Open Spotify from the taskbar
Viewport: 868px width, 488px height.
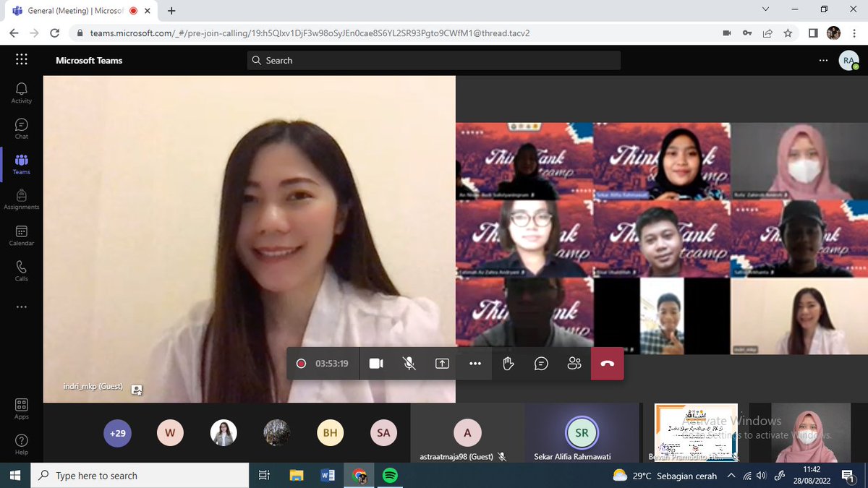390,476
